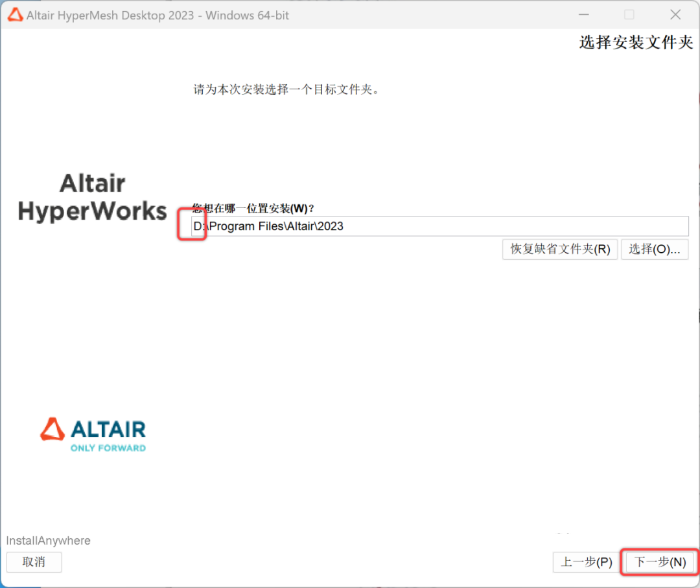700x588 pixels.
Task: Open folder browser with 选择(O)... button
Action: click(655, 249)
